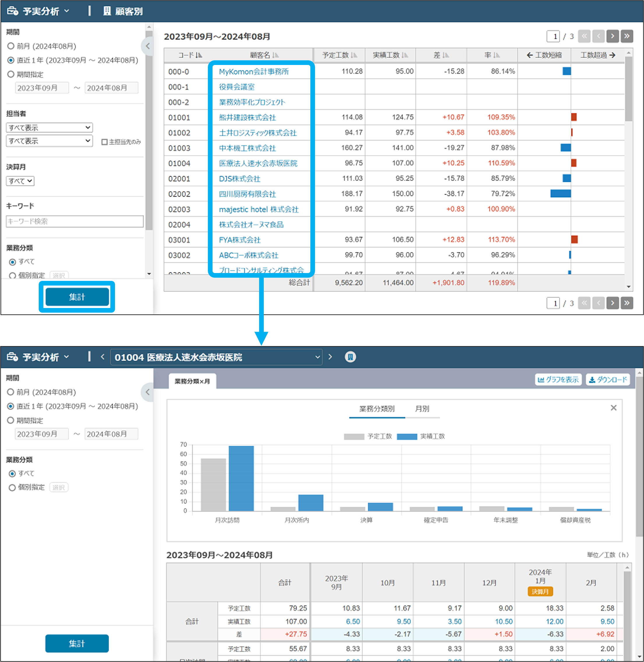Screen dimensions: 644x662
Task: Switch chart to 月別 tab
Action: [422, 409]
